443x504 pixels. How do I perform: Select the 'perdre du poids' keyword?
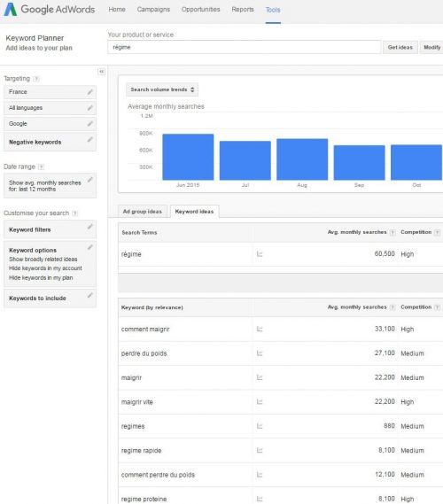click(x=144, y=353)
